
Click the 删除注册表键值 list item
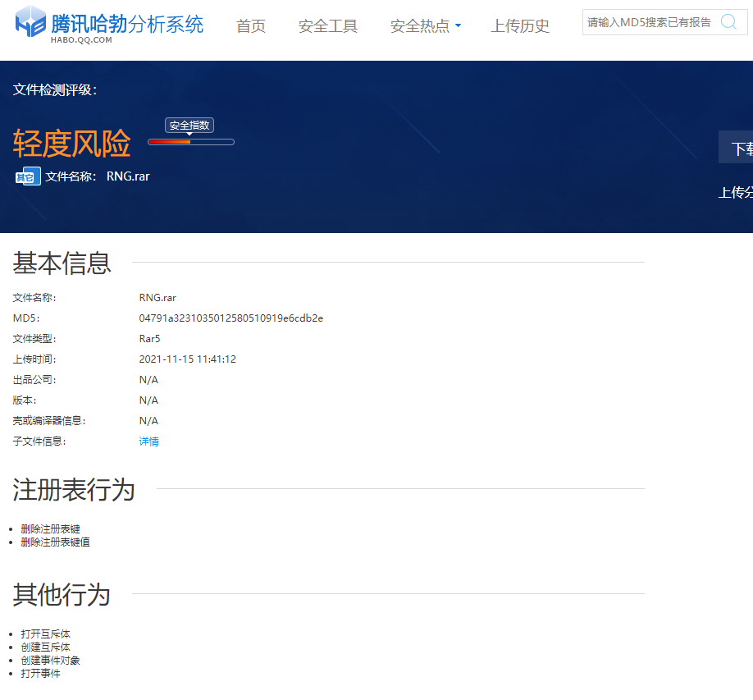coord(55,542)
